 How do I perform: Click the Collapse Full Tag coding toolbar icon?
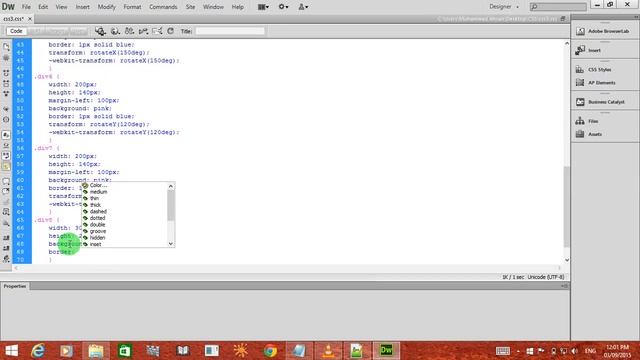(6, 73)
